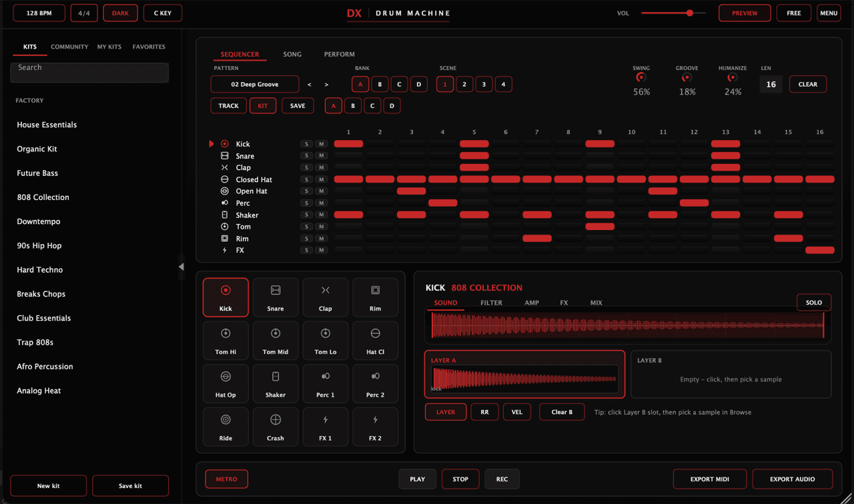Select the FX 2 pad
The image size is (854, 504).
point(376,427)
